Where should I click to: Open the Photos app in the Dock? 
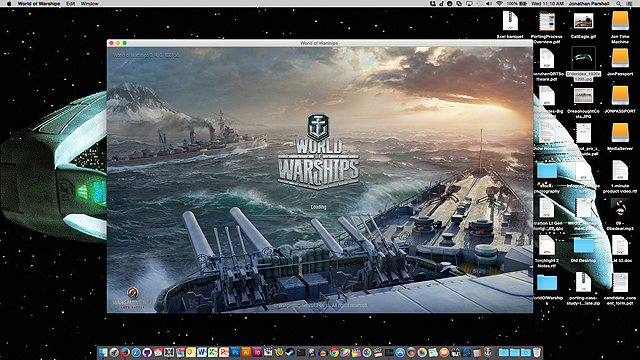[422, 352]
